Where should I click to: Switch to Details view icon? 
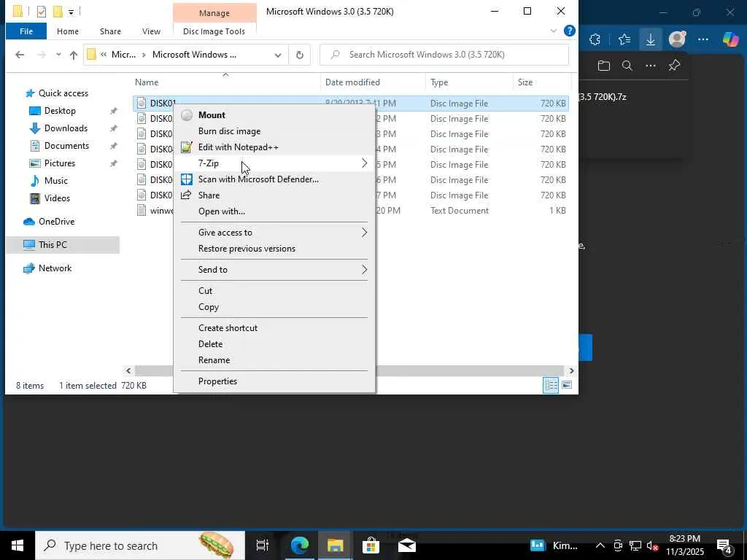click(551, 385)
